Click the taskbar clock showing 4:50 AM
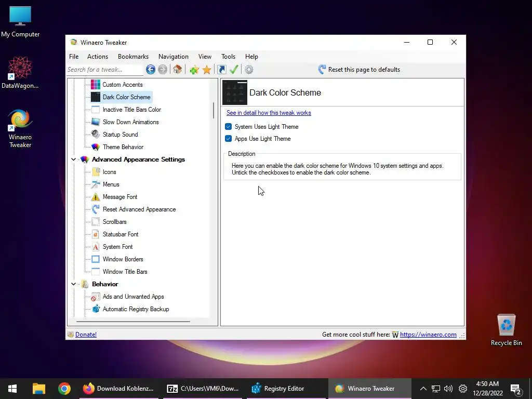The height and width of the screenshot is (399, 532). [487, 389]
